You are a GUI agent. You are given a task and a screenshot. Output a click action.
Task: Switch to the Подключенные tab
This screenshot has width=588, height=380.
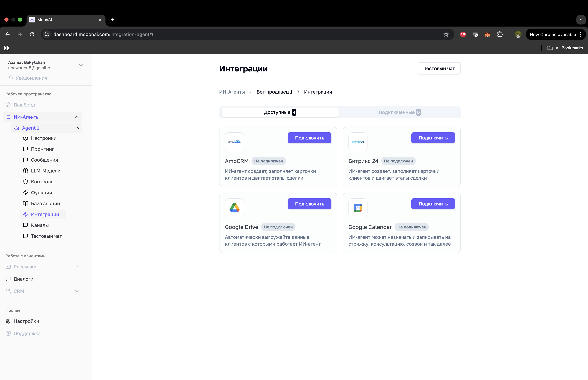399,112
